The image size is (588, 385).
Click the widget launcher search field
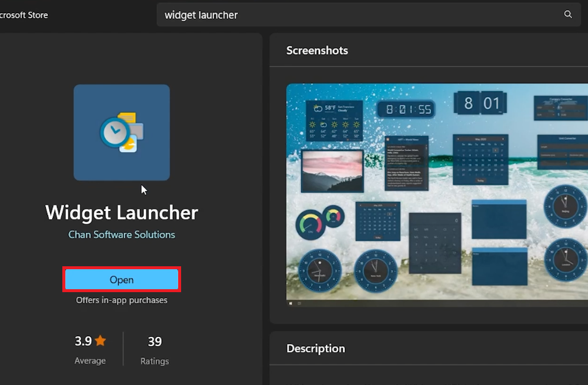(x=369, y=15)
